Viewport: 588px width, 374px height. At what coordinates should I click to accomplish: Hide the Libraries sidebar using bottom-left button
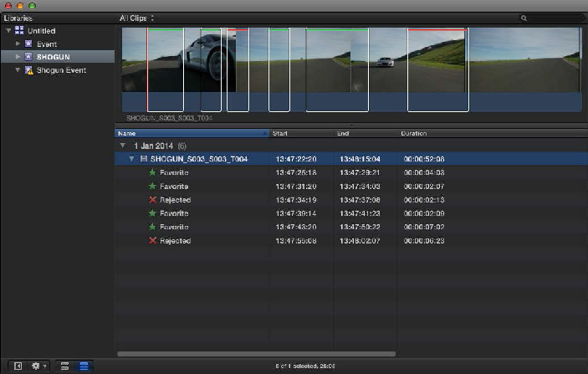pos(17,366)
